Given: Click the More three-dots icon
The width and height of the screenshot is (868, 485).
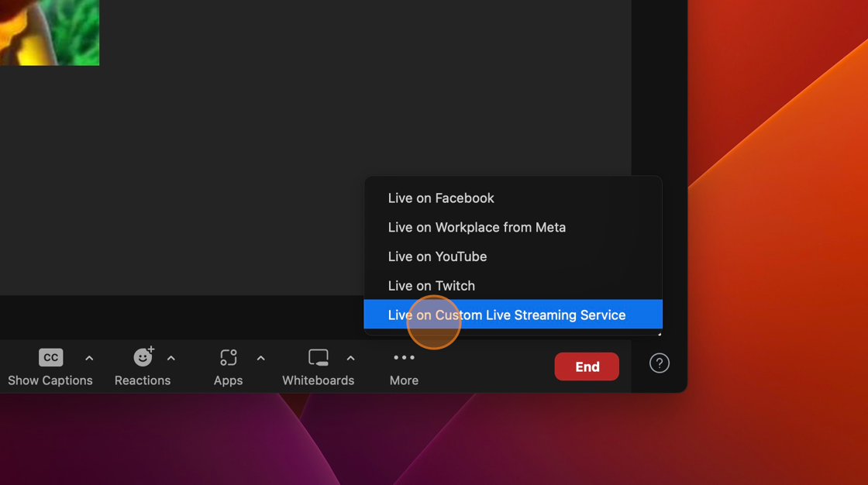Looking at the screenshot, I should pyautogui.click(x=404, y=358).
